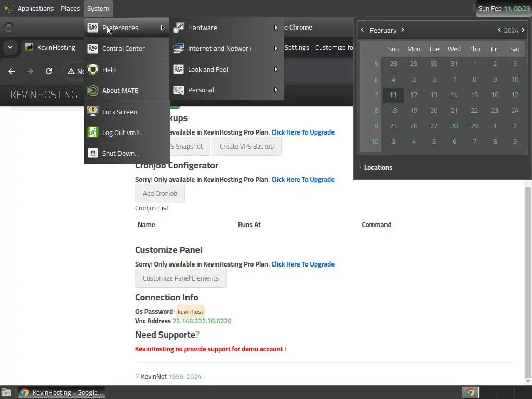Click the kevinhost password text

tap(190, 312)
